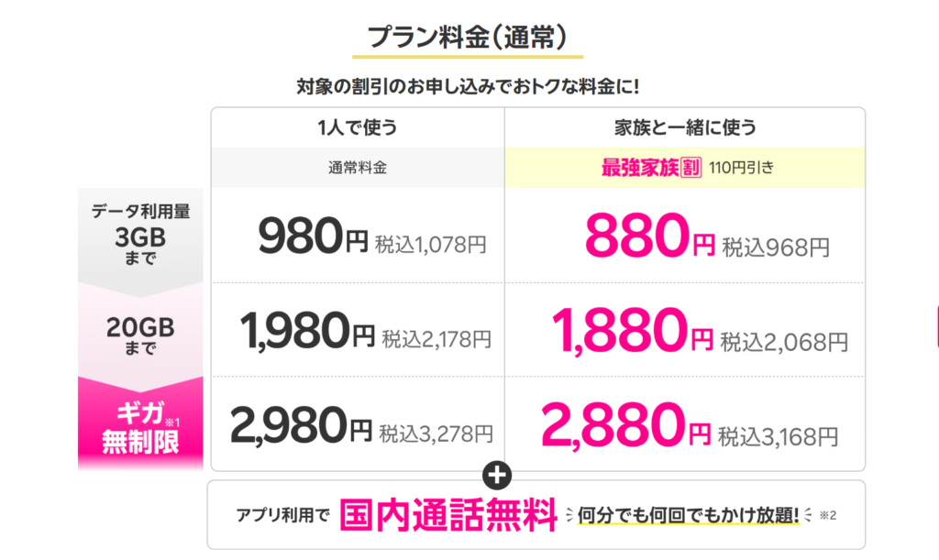This screenshot has height=560, width=939.
Task: Click the 20GBまで data tier label
Action: [x=141, y=336]
